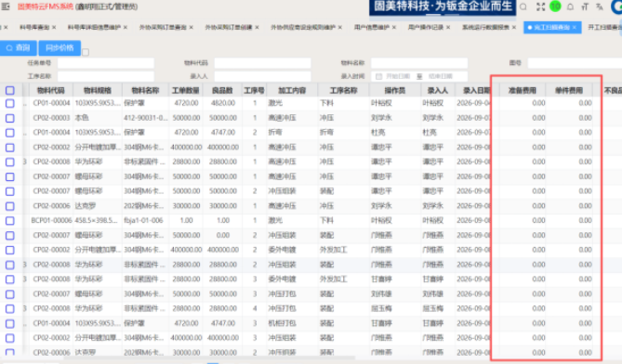Tick the checkbox beside 同步价格 button
The height and width of the screenshot is (364, 622).
click(86, 52)
